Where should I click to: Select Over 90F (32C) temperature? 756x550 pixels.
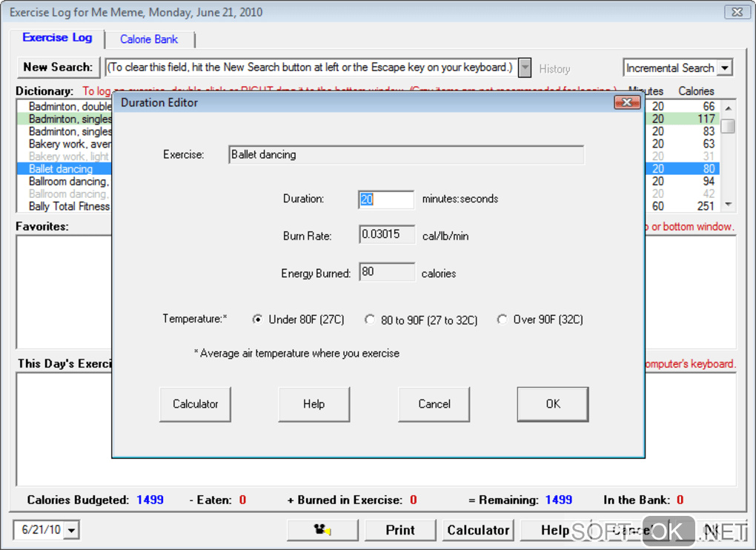(x=540, y=319)
